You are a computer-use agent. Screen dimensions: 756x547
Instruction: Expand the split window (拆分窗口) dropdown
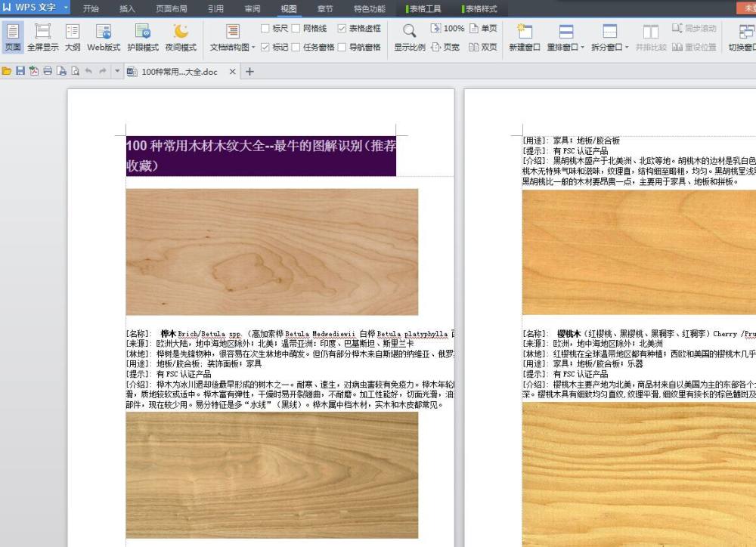tap(610, 47)
